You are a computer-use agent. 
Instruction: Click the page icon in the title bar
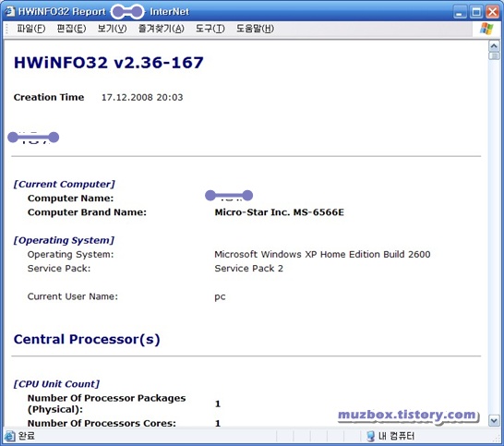coord(9,11)
